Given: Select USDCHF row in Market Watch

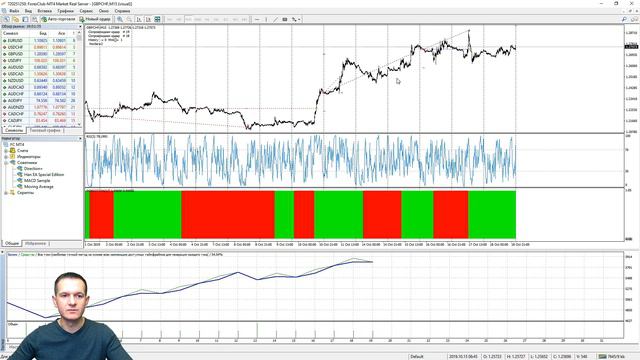Looking at the screenshot, I should pos(39,47).
